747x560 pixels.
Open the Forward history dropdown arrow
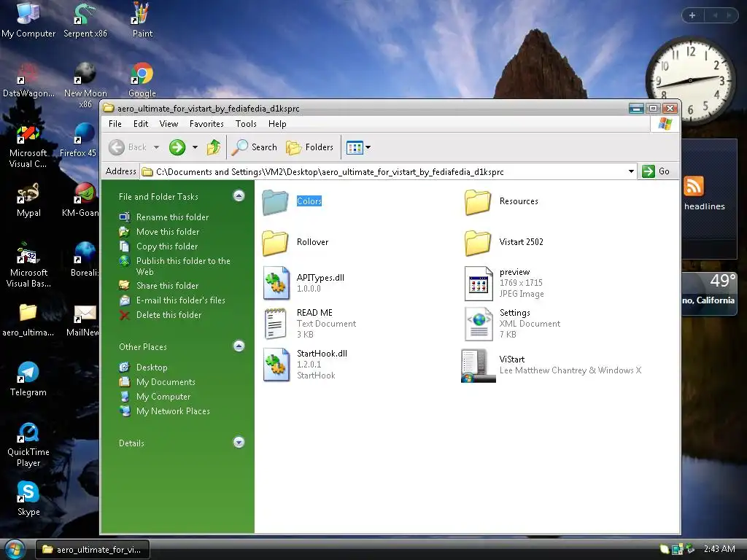(x=195, y=147)
